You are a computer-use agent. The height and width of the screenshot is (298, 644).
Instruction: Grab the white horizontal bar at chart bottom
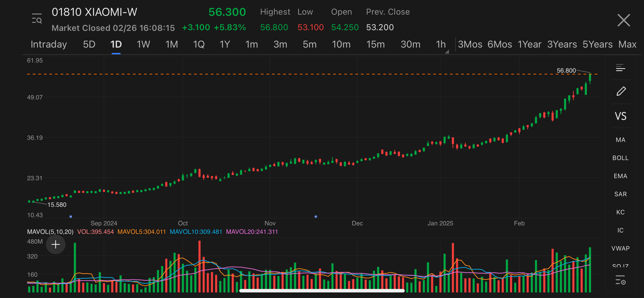coord(322,291)
